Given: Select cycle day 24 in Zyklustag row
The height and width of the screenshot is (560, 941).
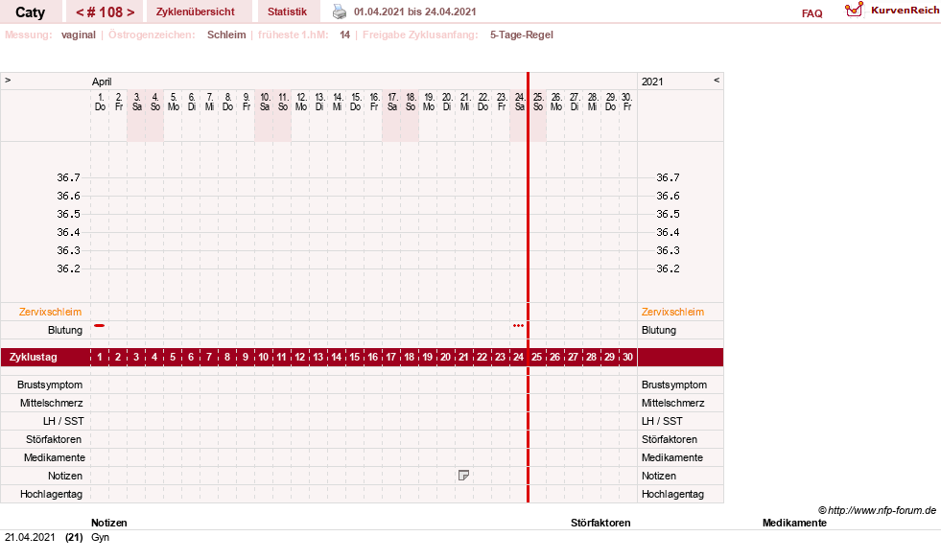Looking at the screenshot, I should (x=519, y=357).
